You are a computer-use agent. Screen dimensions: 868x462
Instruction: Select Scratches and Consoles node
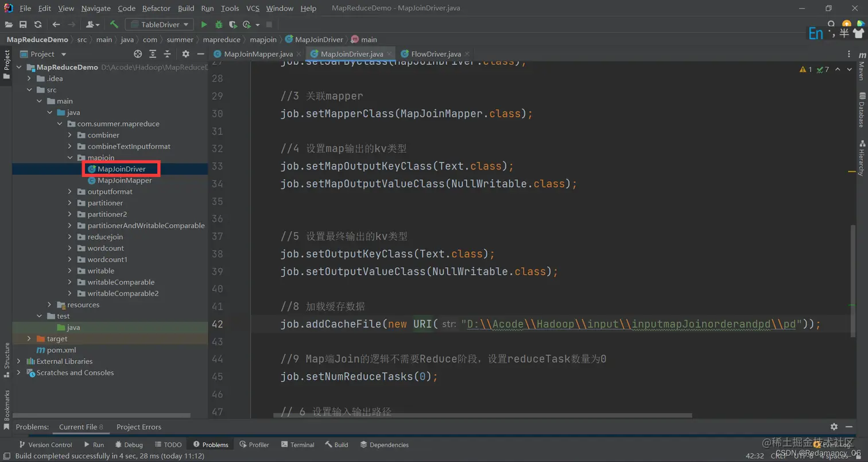75,372
